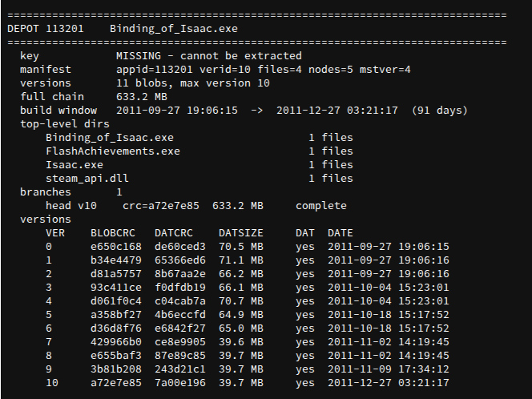Click the DATSIZE column header
532x399 pixels.
(241, 233)
